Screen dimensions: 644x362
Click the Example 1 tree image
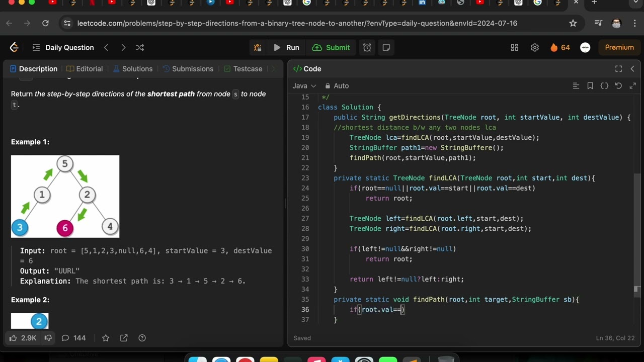(x=65, y=196)
